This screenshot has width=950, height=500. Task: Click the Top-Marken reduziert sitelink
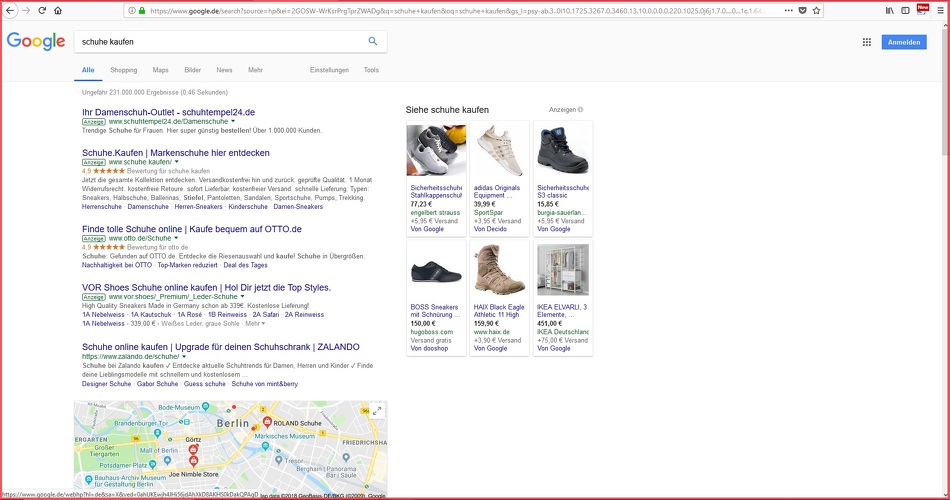pyautogui.click(x=187, y=265)
